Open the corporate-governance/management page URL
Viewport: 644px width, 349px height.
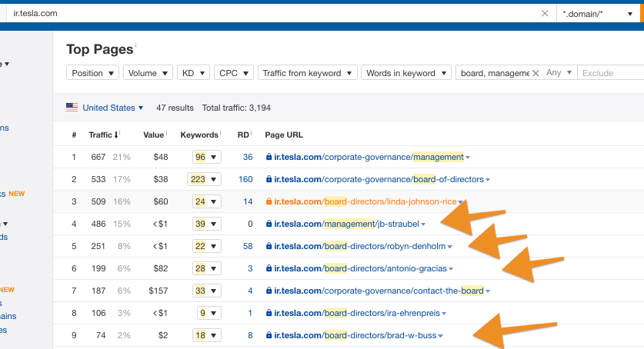(369, 157)
